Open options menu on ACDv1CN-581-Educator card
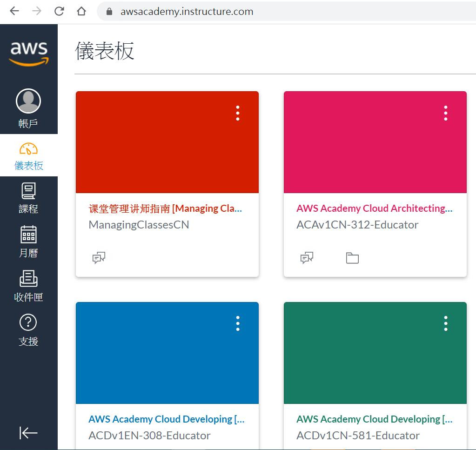476x450 pixels. coord(446,323)
